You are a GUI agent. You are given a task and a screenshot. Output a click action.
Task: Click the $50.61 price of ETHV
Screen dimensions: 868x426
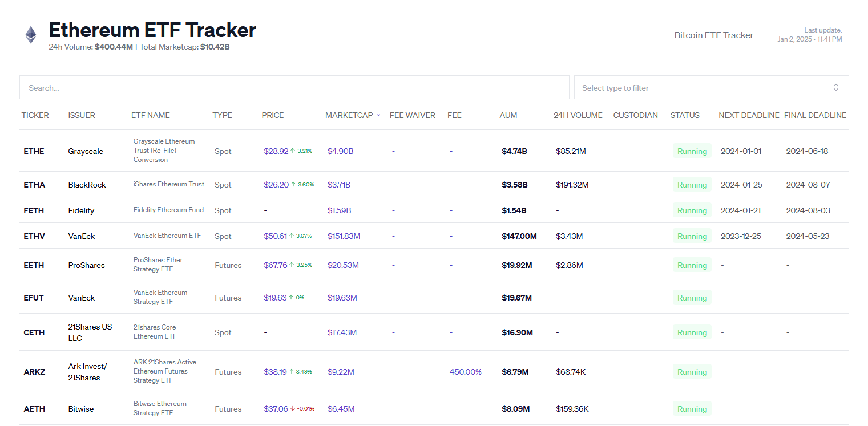click(x=276, y=236)
